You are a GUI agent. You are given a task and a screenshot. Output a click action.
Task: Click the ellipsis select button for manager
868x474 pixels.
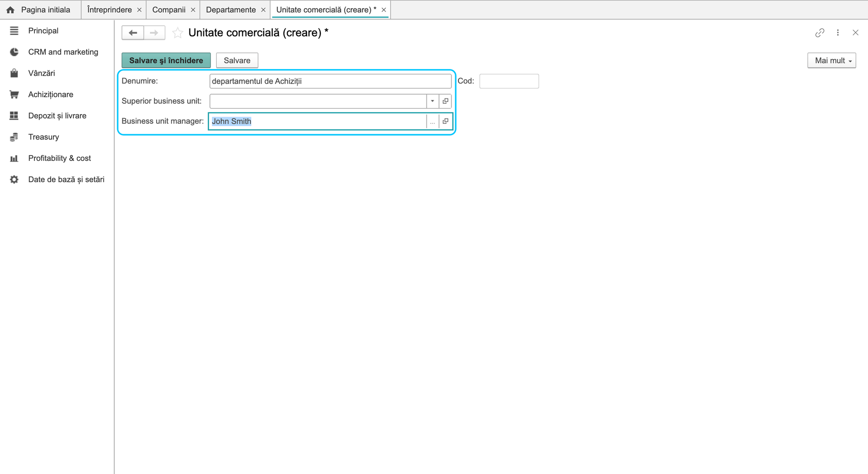pyautogui.click(x=432, y=121)
